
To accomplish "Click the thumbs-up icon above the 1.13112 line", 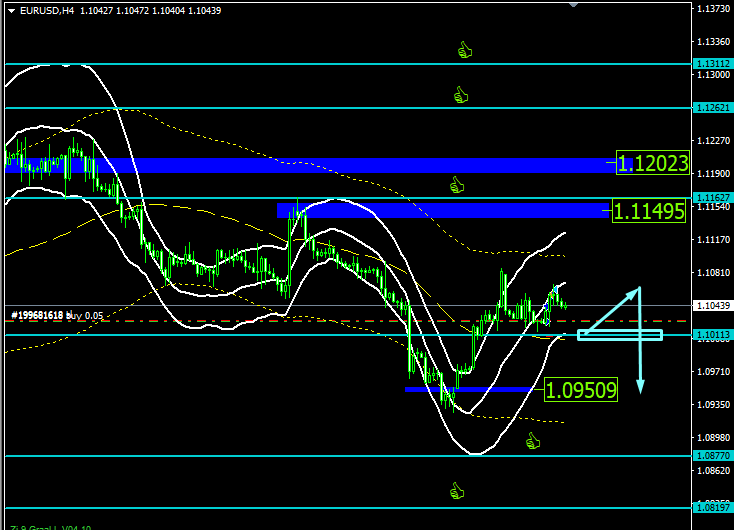I will click(x=464, y=49).
